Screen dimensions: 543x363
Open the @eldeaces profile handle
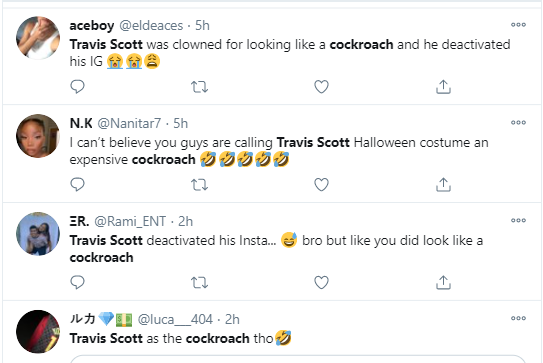(151, 26)
